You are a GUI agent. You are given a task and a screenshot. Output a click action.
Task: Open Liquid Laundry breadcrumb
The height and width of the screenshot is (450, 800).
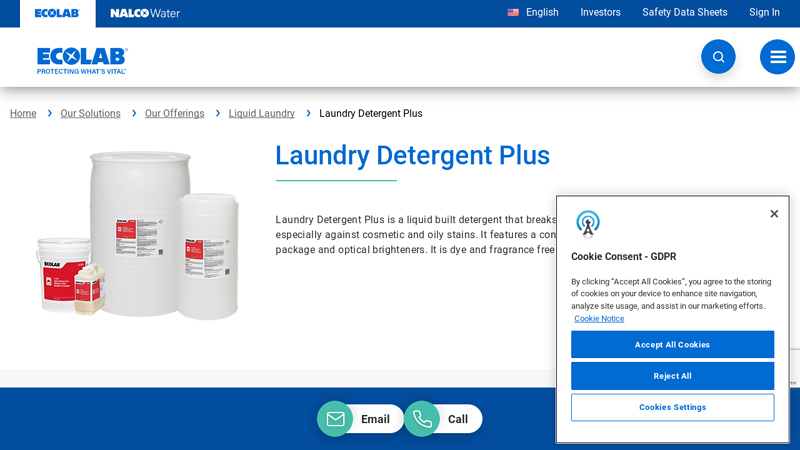click(x=262, y=113)
